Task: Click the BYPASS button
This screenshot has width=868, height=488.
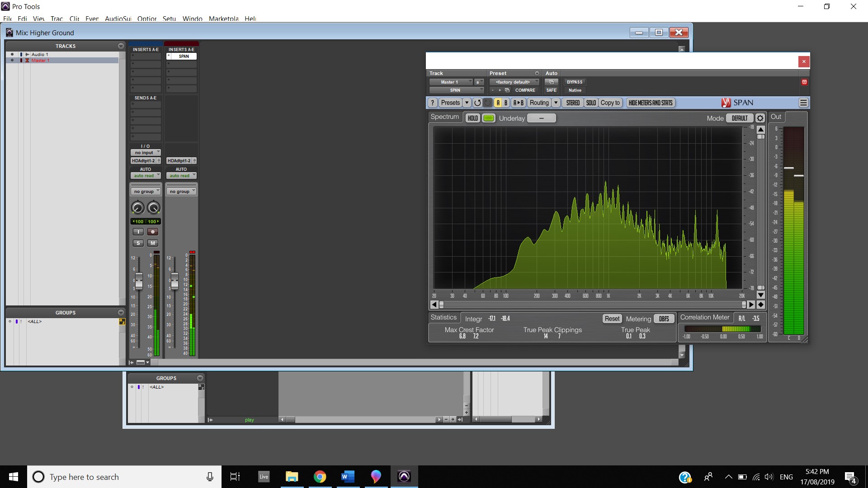Action: (574, 82)
